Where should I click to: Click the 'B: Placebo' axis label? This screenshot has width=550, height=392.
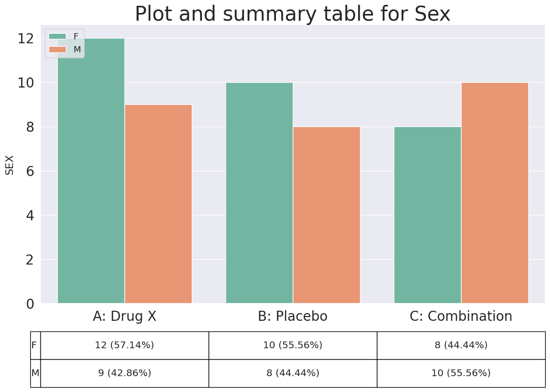click(292, 316)
